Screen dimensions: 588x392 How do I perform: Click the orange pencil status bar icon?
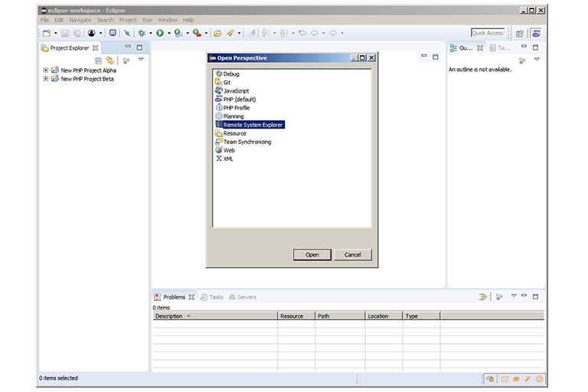pos(528,379)
